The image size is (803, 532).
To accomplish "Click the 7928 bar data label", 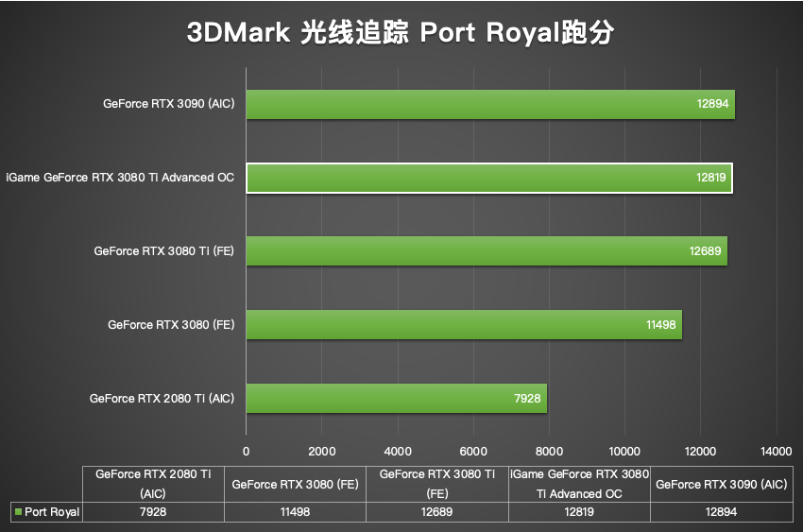I will [527, 399].
